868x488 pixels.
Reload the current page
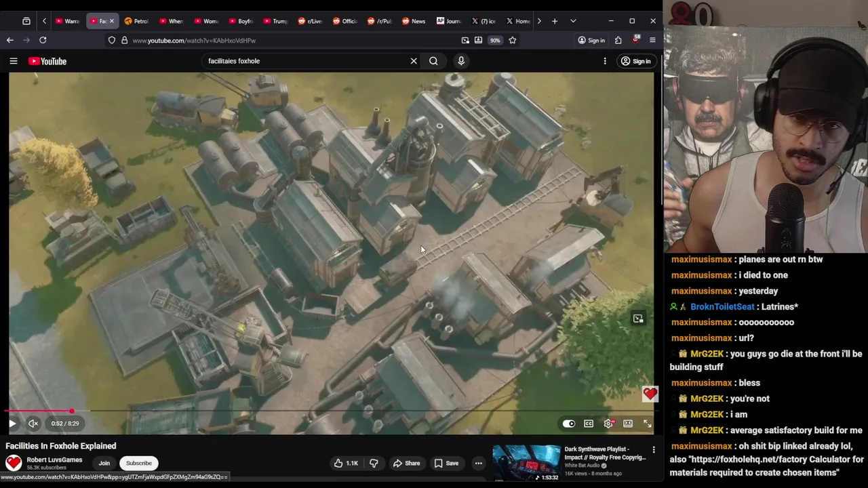pos(43,40)
